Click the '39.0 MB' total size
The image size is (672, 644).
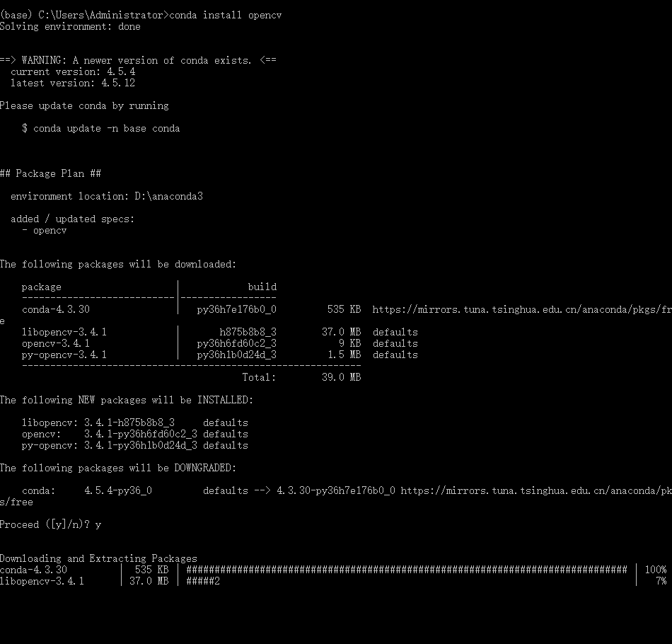pyautogui.click(x=342, y=377)
